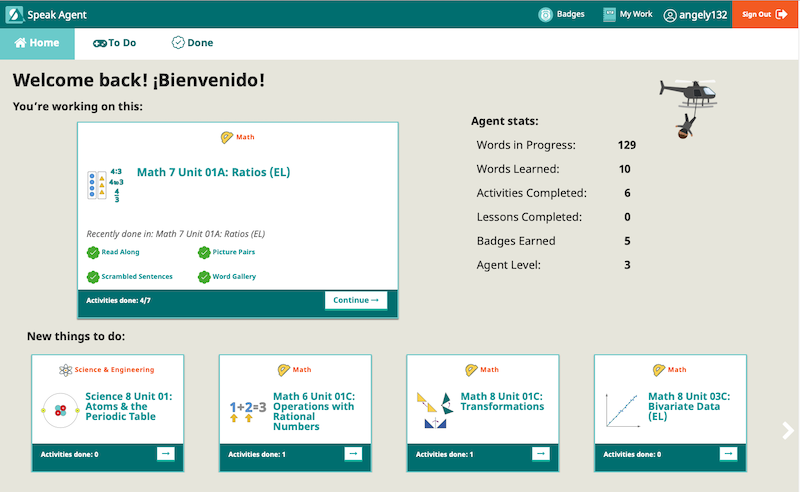Click the atom icon on Science 8 card
Viewport: 800px width, 492px height.
61,409
